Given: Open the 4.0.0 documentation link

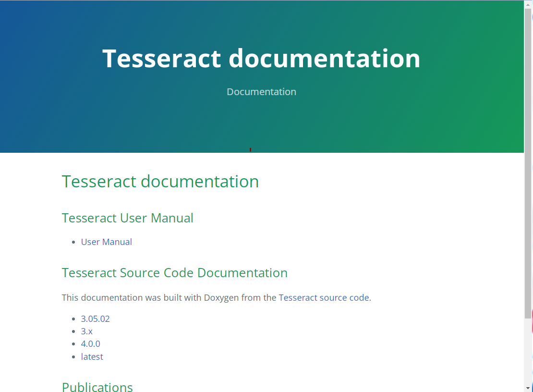Looking at the screenshot, I should 90,344.
